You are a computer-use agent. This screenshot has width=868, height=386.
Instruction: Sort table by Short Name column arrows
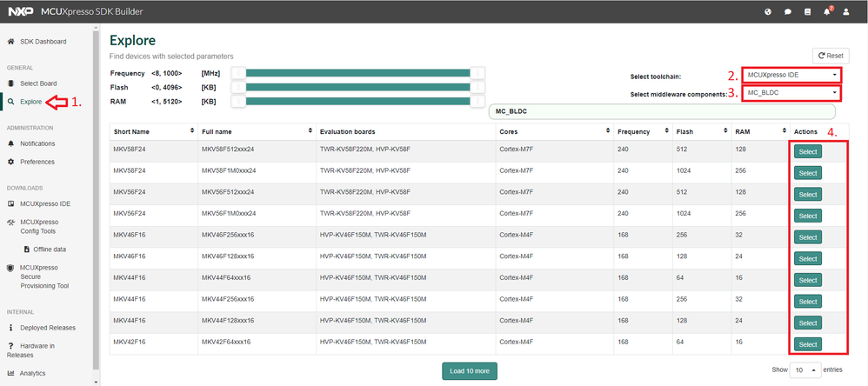point(192,131)
